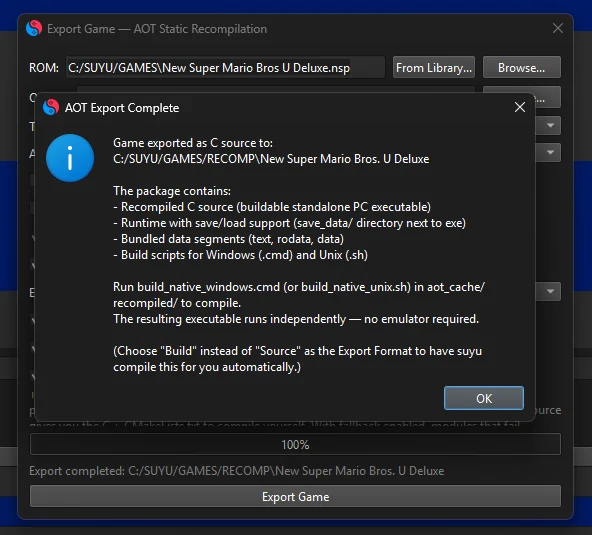This screenshot has width=592, height=535.
Task: Click the 100% progress bar
Action: [x=295, y=444]
